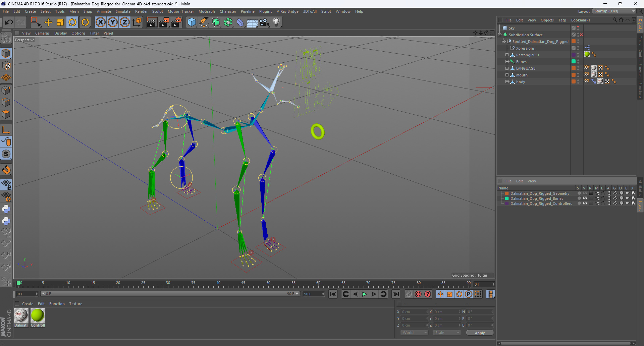The width and height of the screenshot is (644, 346).
Task: Toggle visibility of Dalmatian_Dog_Rigged_Bones layer
Action: (585, 198)
